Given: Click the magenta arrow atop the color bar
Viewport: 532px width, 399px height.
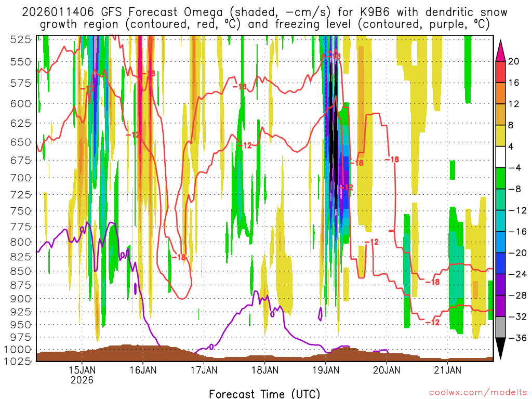Looking at the screenshot, I should (500, 51).
